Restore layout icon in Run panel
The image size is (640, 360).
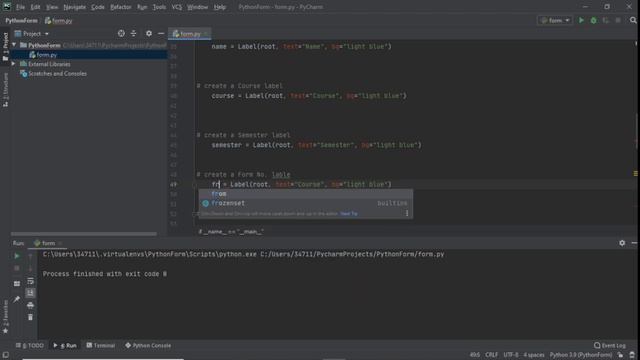coord(17,283)
